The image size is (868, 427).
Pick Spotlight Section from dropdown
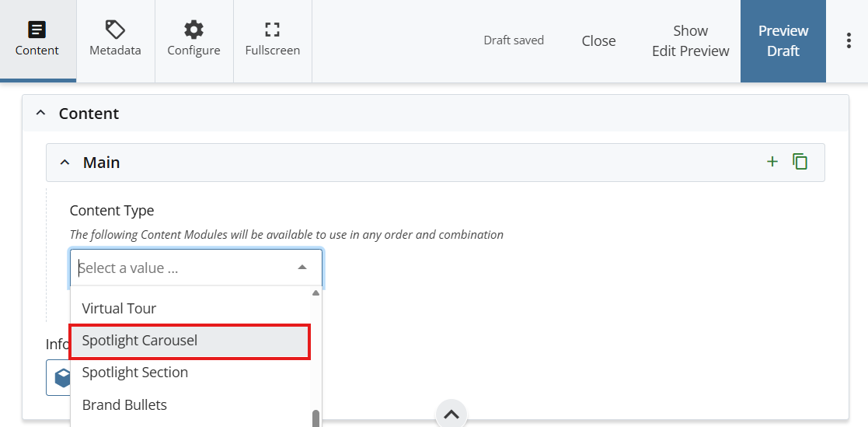click(x=134, y=373)
